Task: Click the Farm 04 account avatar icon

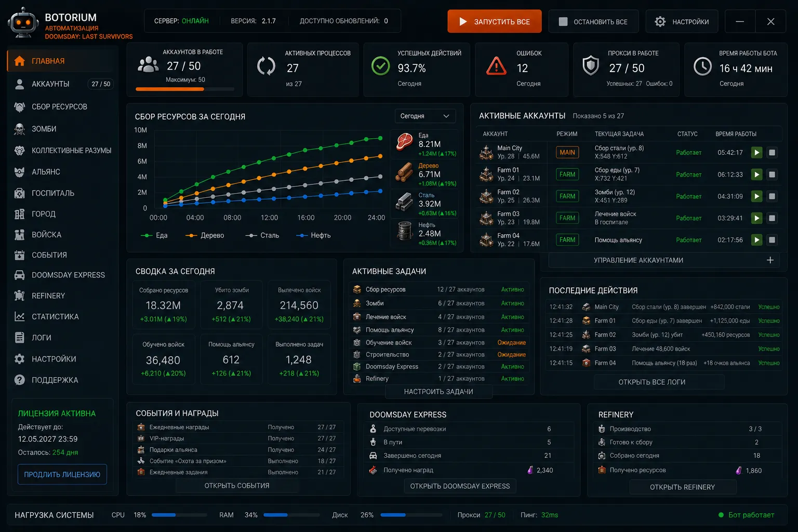Action: pos(486,240)
